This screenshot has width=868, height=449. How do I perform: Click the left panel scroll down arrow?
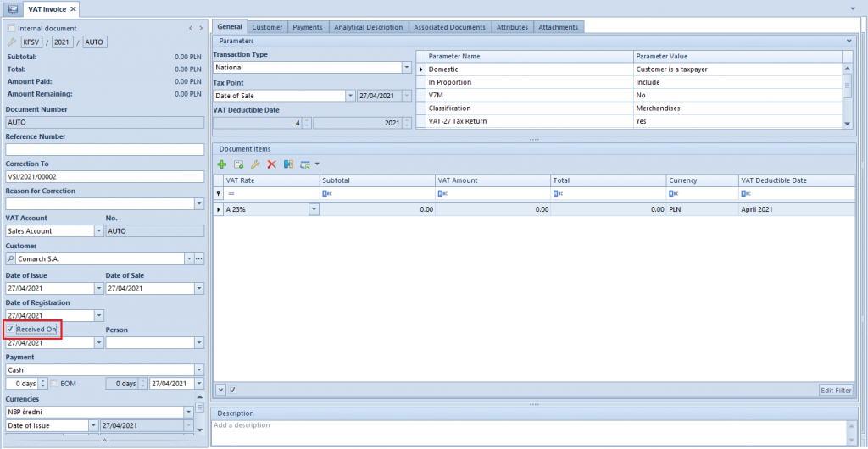coord(200,430)
